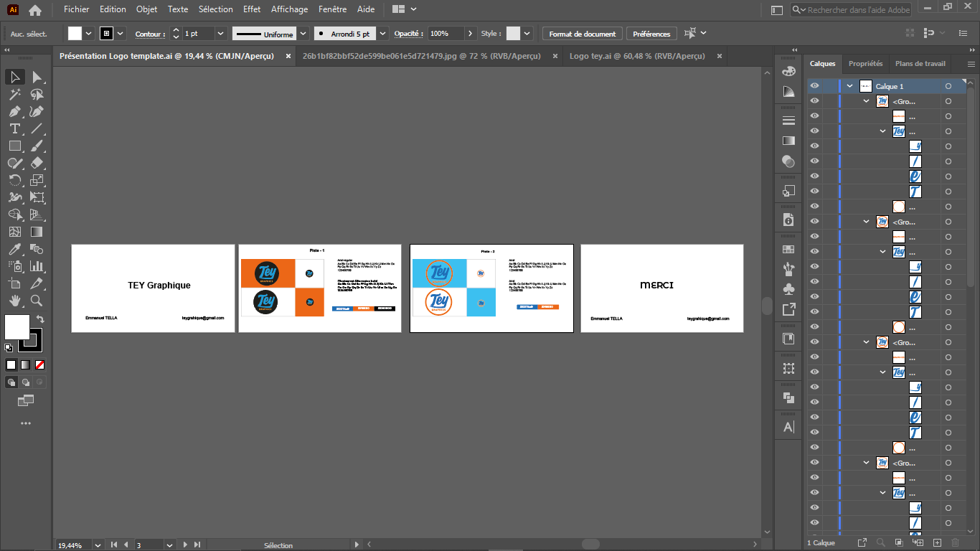Open the Color palette panel icon
Screen dimensions: 980x551
tap(788, 71)
